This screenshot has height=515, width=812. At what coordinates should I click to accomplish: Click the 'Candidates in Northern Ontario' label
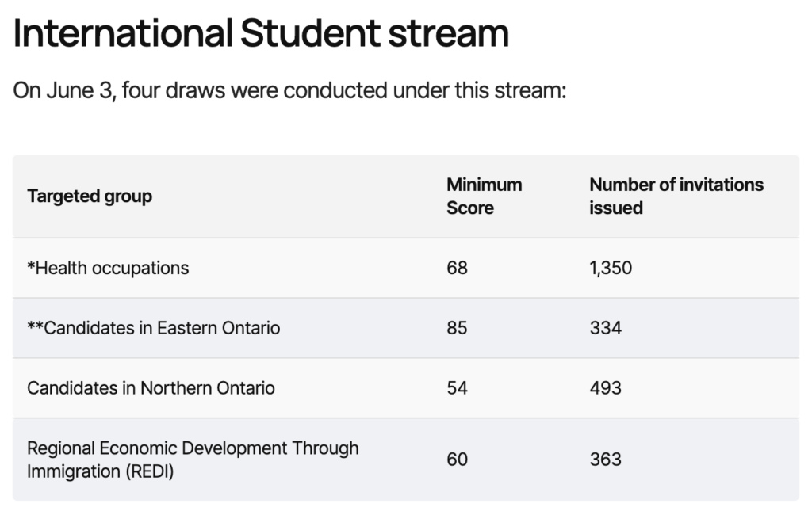[x=151, y=388]
